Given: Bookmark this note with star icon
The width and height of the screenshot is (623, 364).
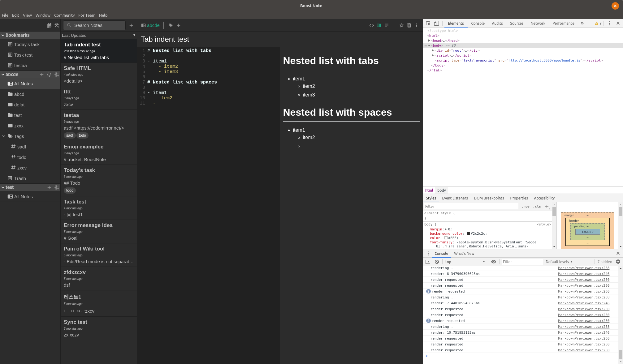Looking at the screenshot, I should 401,25.
